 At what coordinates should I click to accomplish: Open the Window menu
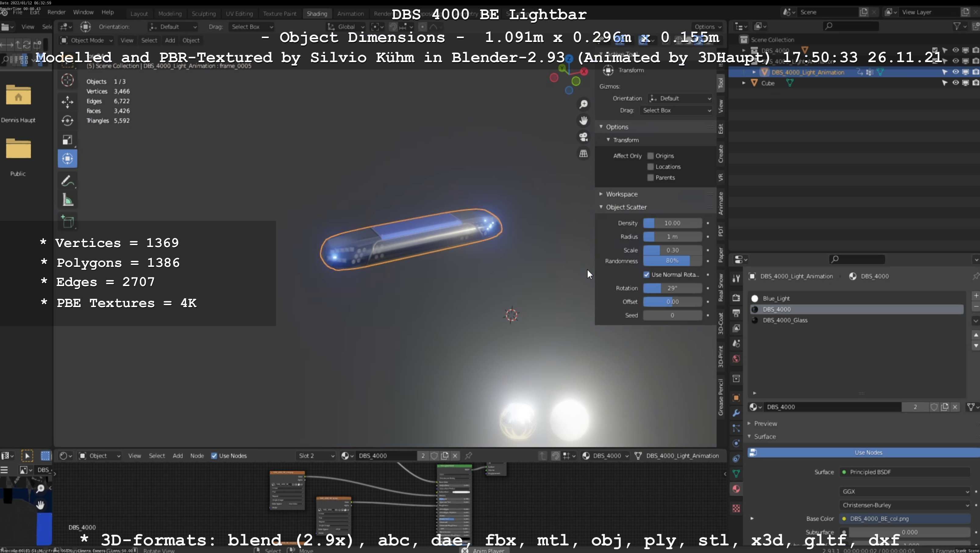point(83,12)
